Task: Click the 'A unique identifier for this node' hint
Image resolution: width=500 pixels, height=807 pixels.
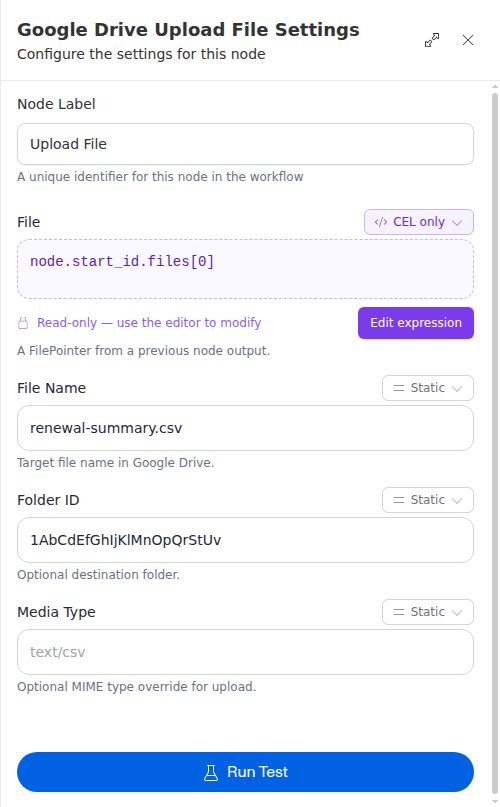Action: [x=160, y=177]
